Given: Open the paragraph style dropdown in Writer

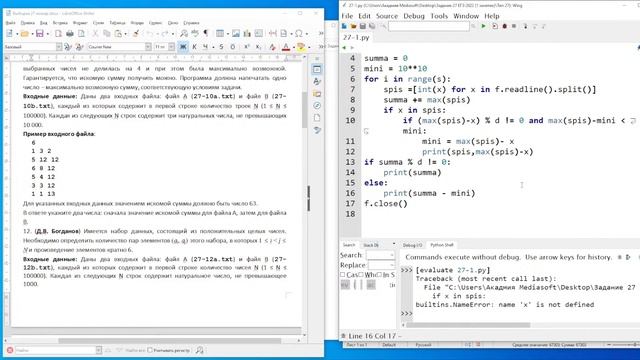Looking at the screenshot, I should pos(59,47).
